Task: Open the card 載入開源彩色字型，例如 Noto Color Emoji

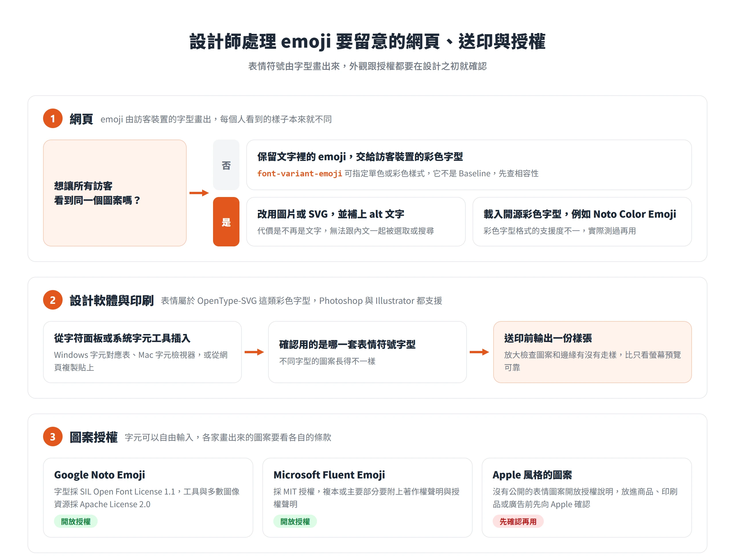Action: point(582,222)
